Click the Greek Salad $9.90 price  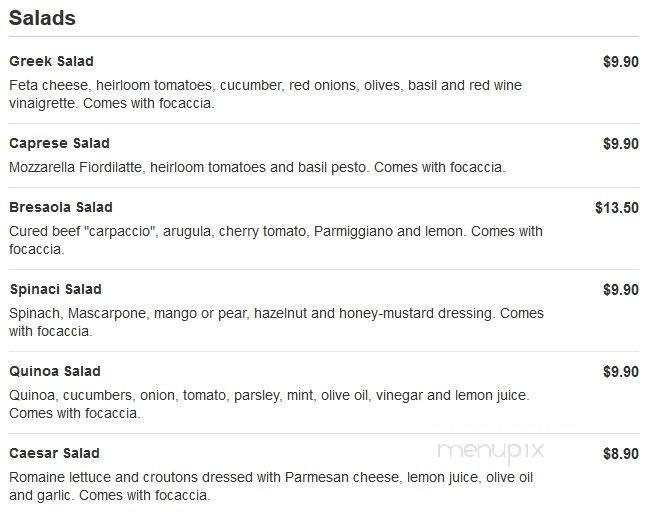click(620, 62)
